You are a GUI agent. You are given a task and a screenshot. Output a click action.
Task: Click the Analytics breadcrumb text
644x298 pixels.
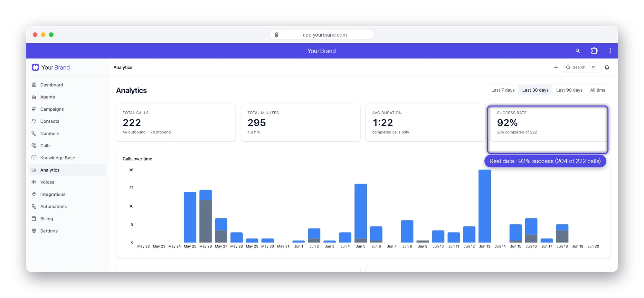pyautogui.click(x=123, y=67)
